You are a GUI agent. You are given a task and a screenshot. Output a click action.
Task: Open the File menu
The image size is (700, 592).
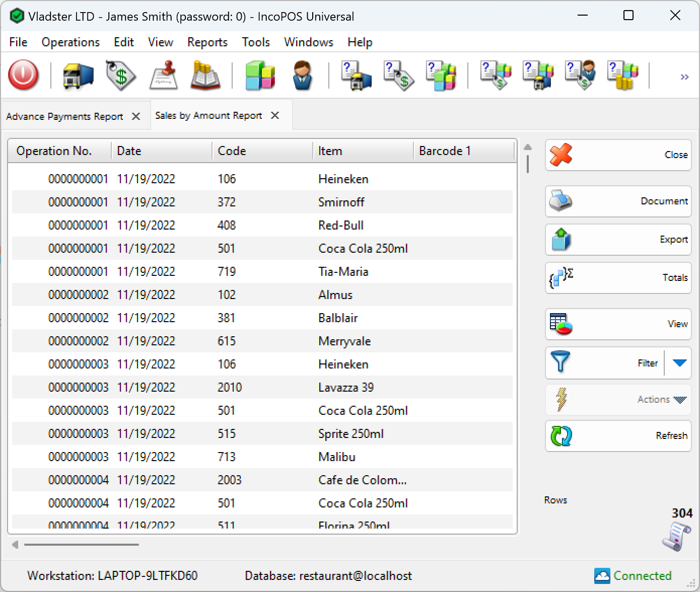tap(18, 42)
